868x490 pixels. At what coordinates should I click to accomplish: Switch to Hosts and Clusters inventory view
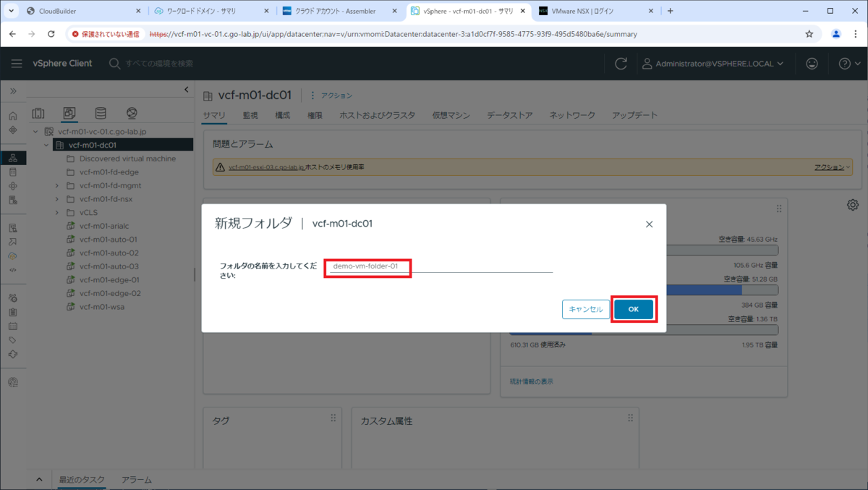(38, 114)
